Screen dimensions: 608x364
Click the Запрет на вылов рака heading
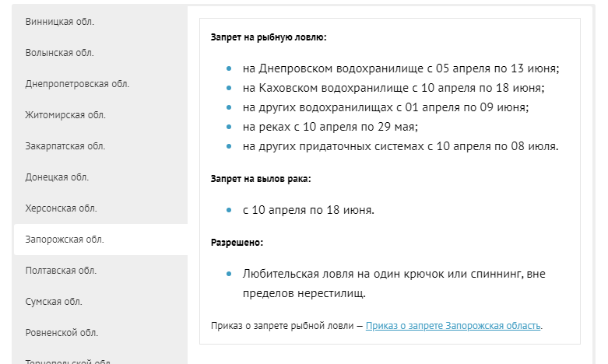coord(261,179)
